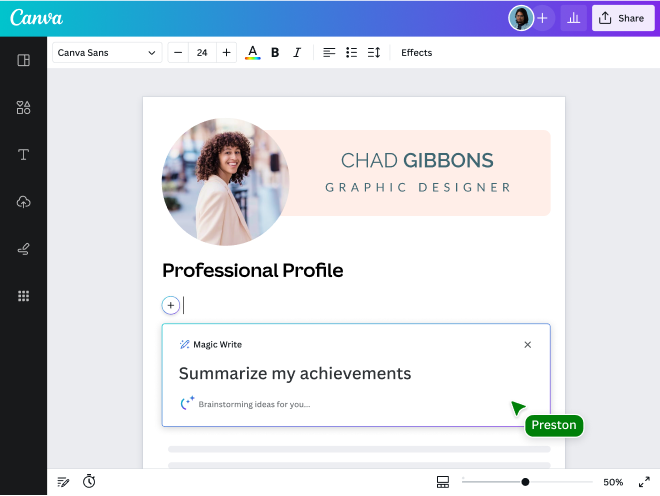Toggle bold formatting

(x=275, y=52)
